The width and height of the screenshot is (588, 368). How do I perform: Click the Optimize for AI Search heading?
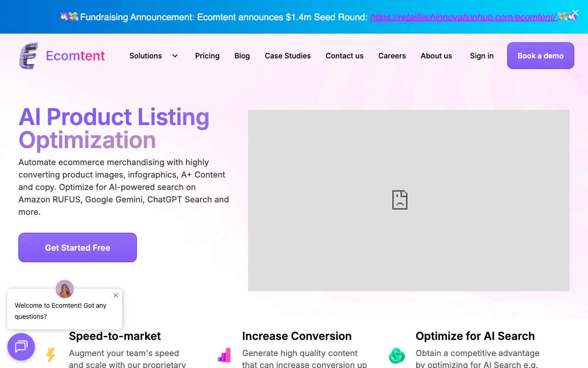coord(475,336)
